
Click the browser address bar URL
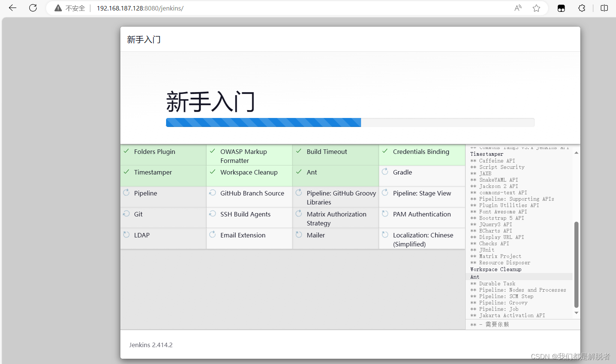coord(140,8)
